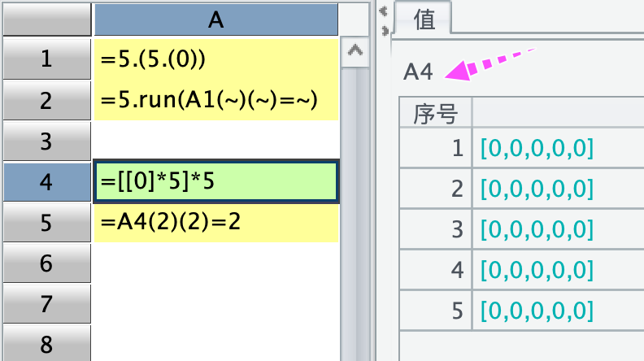Click row header 5
This screenshot has height=361, width=644.
pyautogui.click(x=47, y=222)
